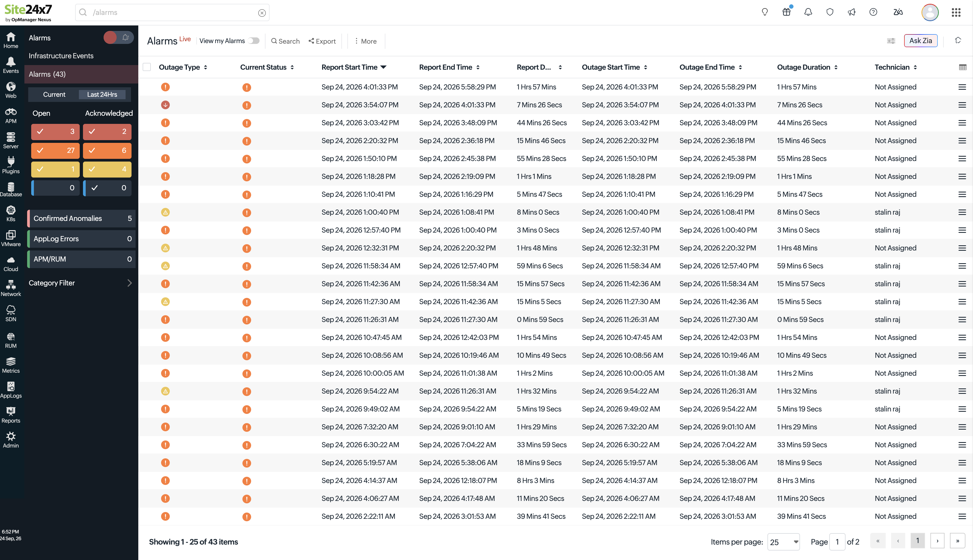
Task: Click the blue Open filter showing 0
Action: (55, 188)
